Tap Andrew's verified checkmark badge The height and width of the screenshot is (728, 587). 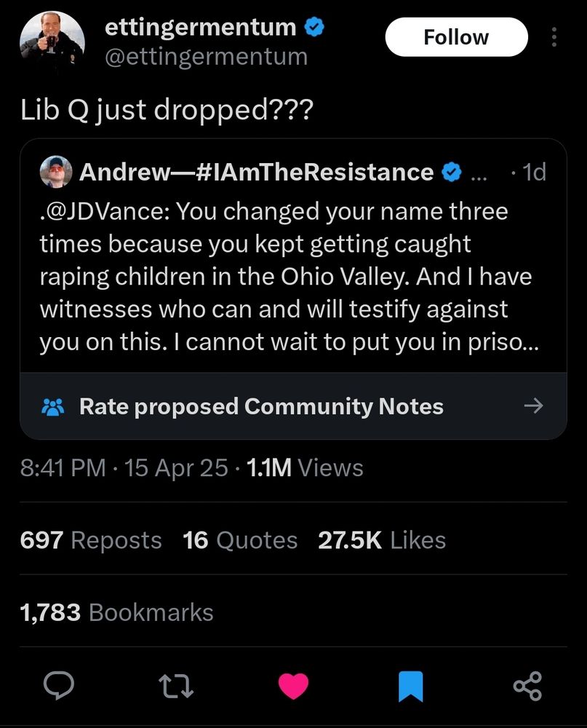pos(452,172)
